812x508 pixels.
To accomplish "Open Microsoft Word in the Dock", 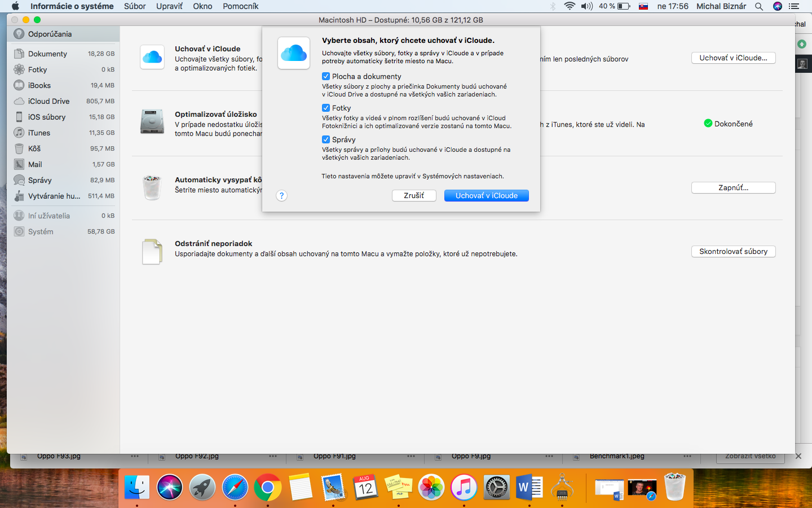I will 529,487.
